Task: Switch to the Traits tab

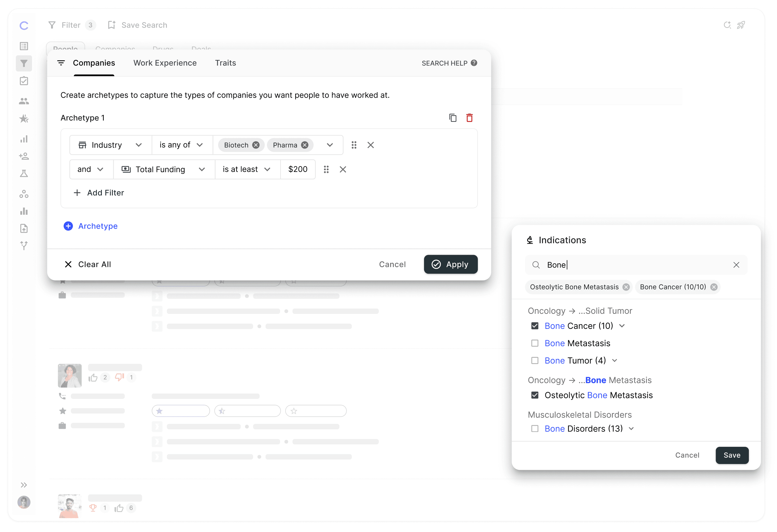Action: click(x=225, y=63)
